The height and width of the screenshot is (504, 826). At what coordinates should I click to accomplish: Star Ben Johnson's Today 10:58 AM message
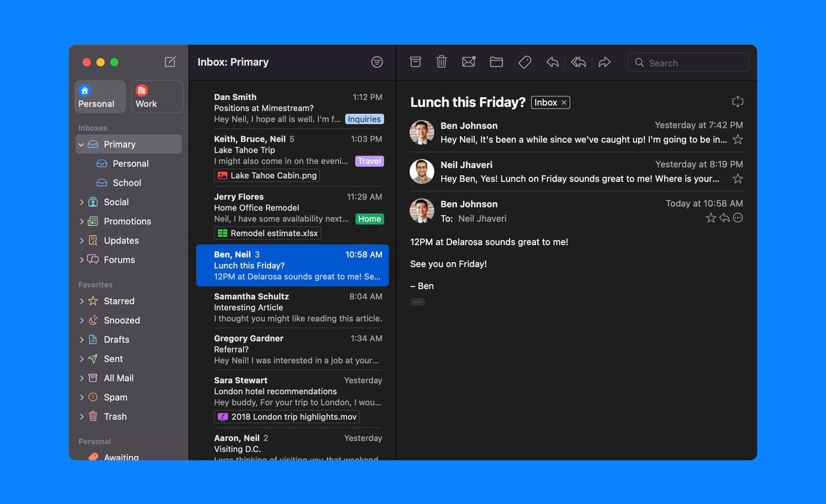click(711, 218)
